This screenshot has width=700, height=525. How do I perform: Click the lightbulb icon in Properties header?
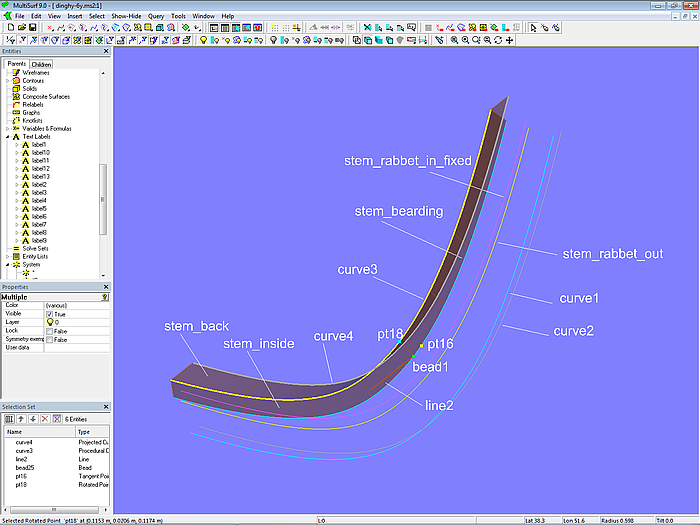[105, 297]
